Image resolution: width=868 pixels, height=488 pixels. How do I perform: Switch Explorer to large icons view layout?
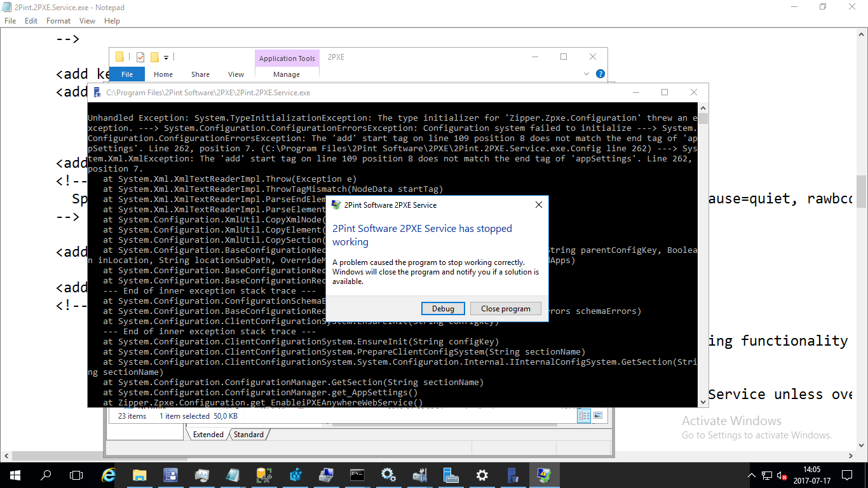coord(597,416)
